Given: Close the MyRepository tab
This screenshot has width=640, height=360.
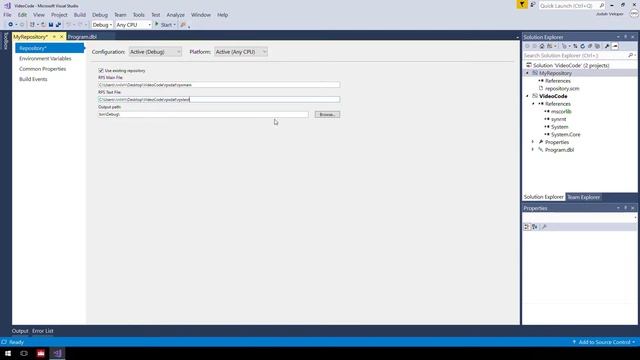Looking at the screenshot, I should click(62, 37).
